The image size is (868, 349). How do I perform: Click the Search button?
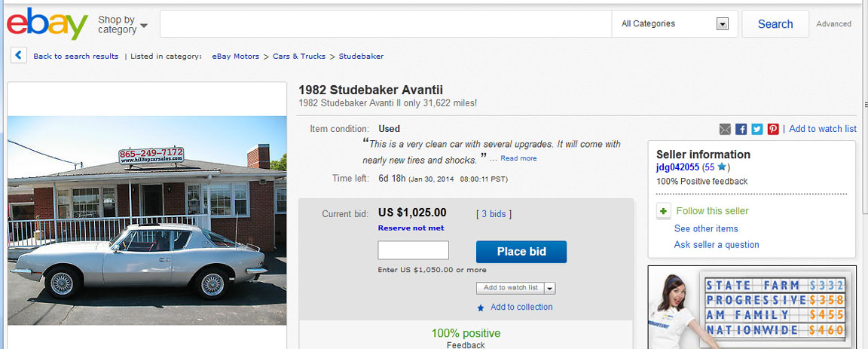pyautogui.click(x=775, y=24)
